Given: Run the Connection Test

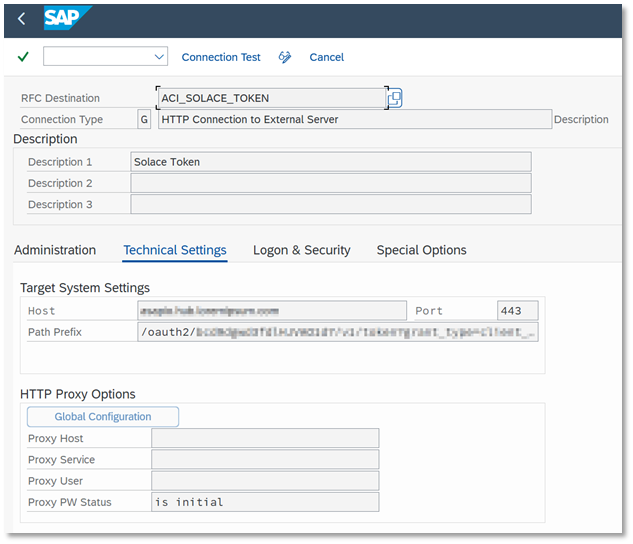Looking at the screenshot, I should tap(221, 57).
